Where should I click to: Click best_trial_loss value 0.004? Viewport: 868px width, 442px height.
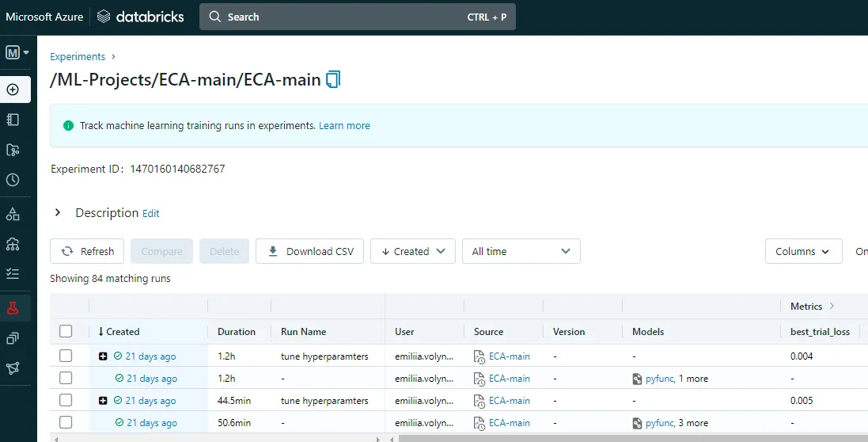[802, 356]
